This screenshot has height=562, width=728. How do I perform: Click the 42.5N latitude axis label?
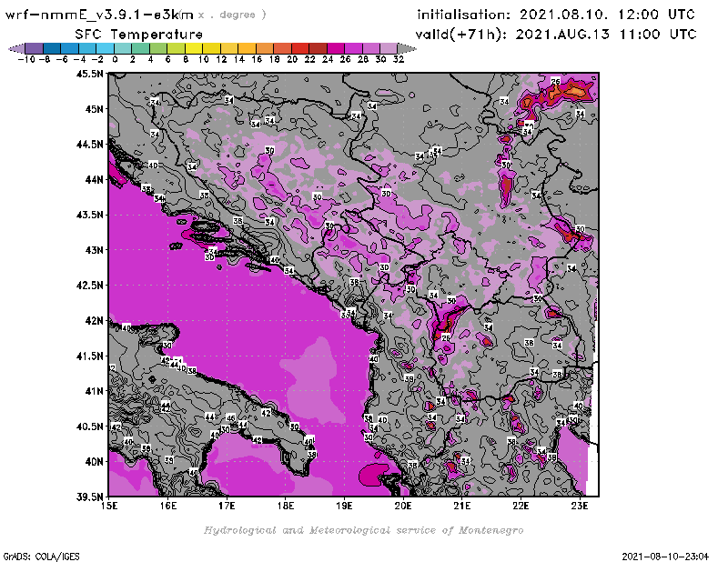click(x=90, y=286)
